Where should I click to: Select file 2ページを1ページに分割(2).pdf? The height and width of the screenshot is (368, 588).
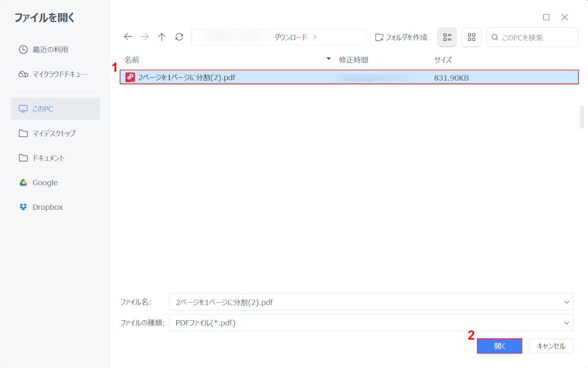point(349,77)
